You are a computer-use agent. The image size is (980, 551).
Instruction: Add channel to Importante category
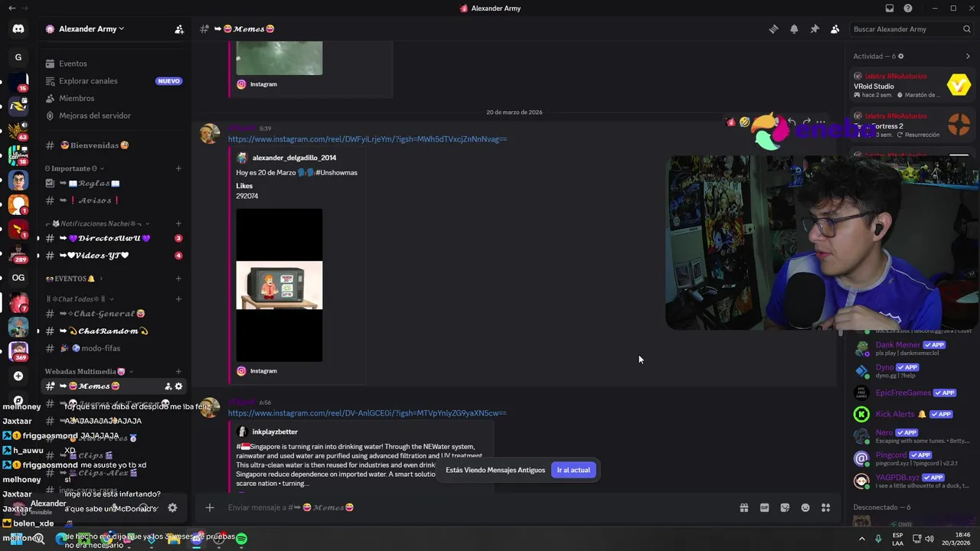pos(178,168)
